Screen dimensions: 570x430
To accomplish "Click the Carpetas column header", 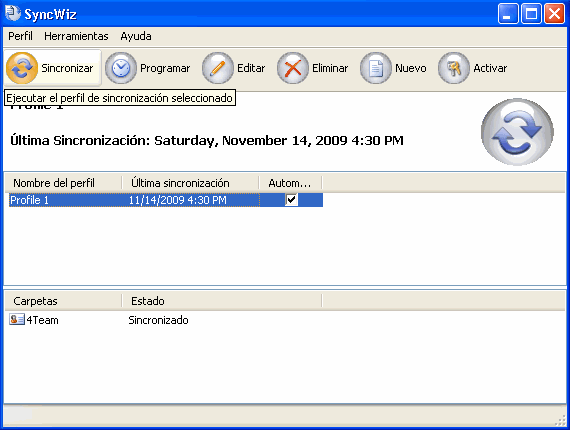I will click(x=64, y=301).
